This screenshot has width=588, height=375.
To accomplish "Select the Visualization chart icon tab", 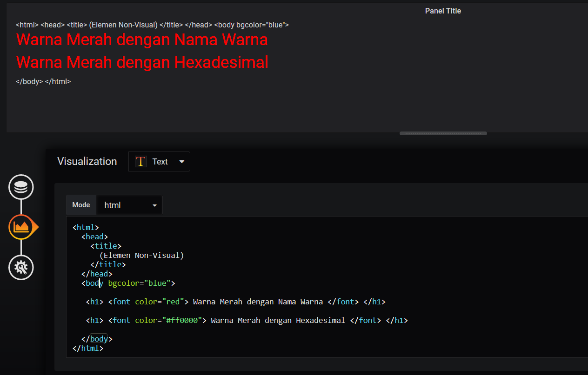I will 21,227.
